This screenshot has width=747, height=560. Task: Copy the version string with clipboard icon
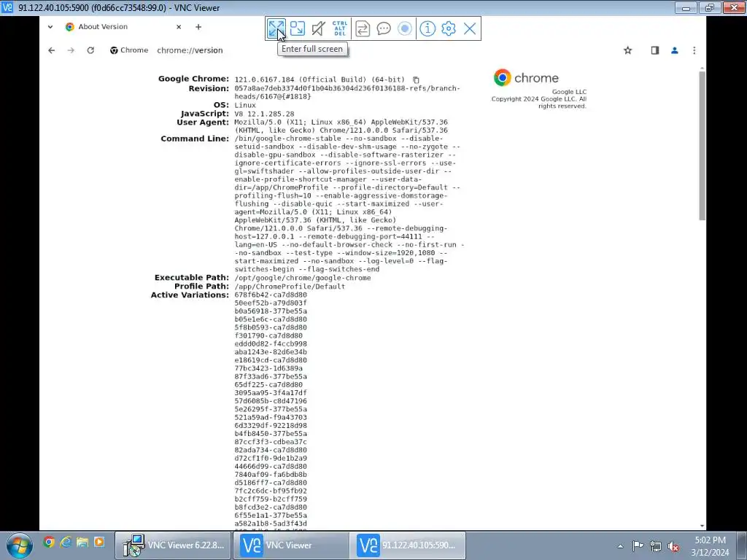pos(416,80)
